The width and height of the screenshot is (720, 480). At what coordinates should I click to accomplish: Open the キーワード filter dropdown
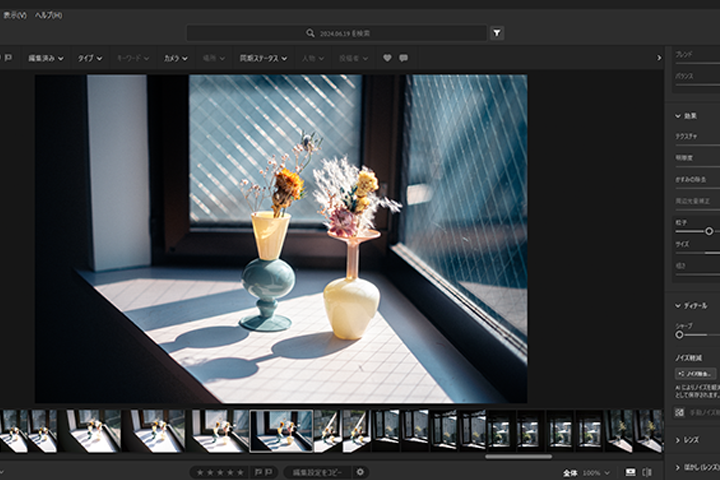[133, 58]
